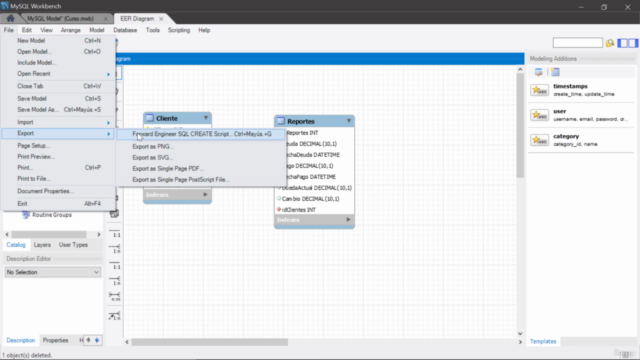Switch to the Properties tab
The width and height of the screenshot is (640, 360).
56,340
